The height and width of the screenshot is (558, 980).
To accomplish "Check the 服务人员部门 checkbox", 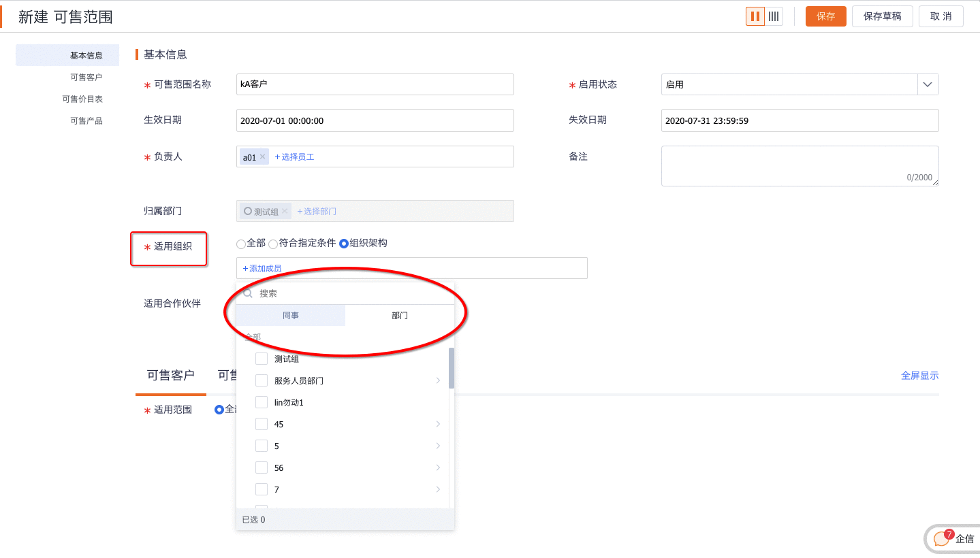I will point(262,380).
